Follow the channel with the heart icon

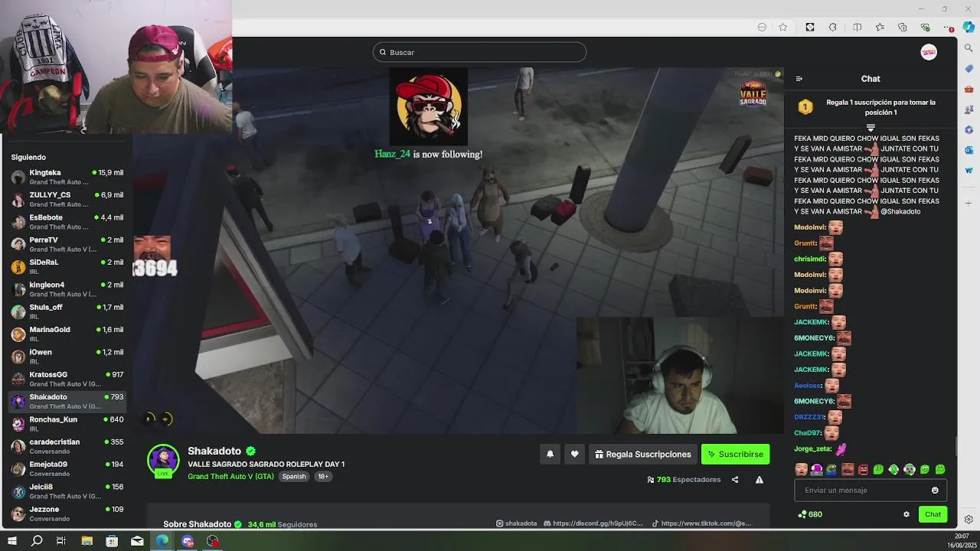575,454
